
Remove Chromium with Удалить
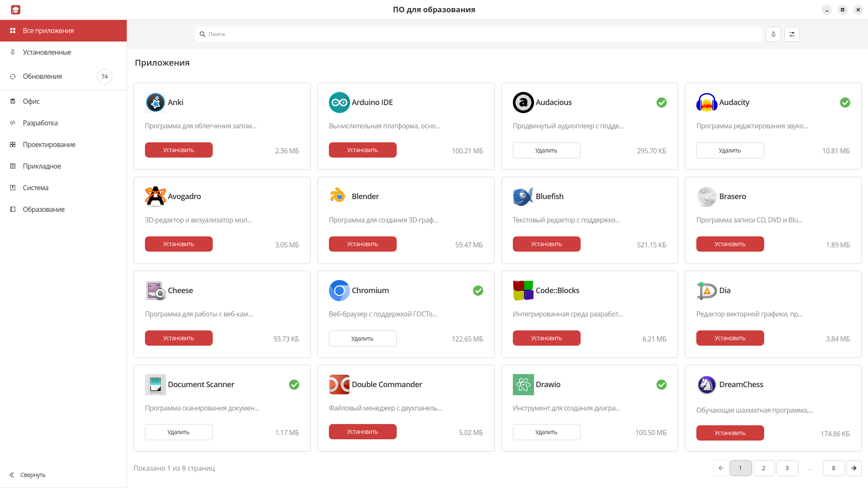pyautogui.click(x=363, y=338)
